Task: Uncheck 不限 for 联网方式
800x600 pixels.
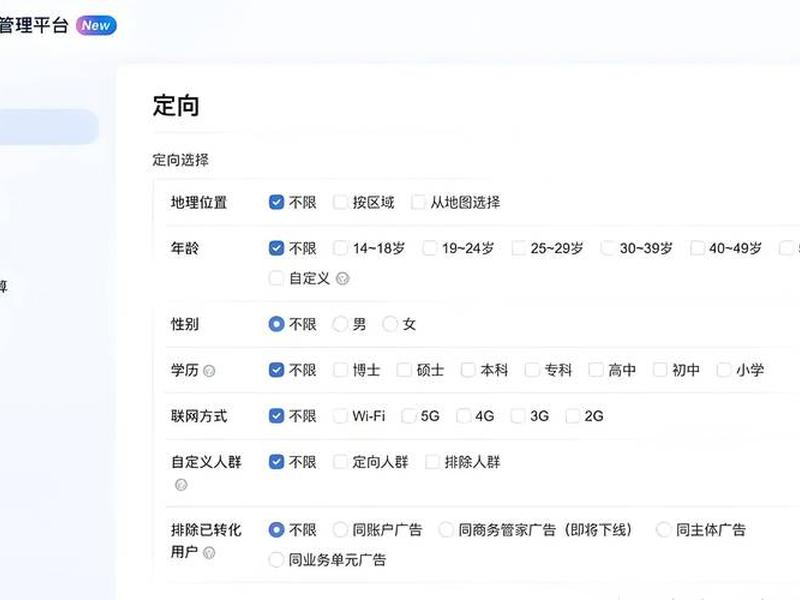Action: pos(276,416)
